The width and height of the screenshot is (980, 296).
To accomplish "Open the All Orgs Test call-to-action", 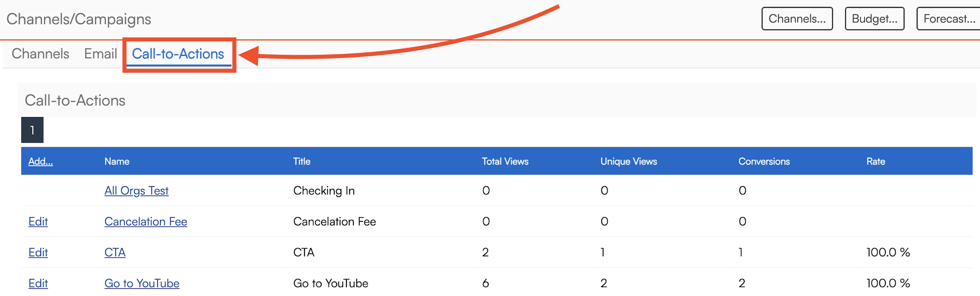I will pyautogui.click(x=137, y=190).
